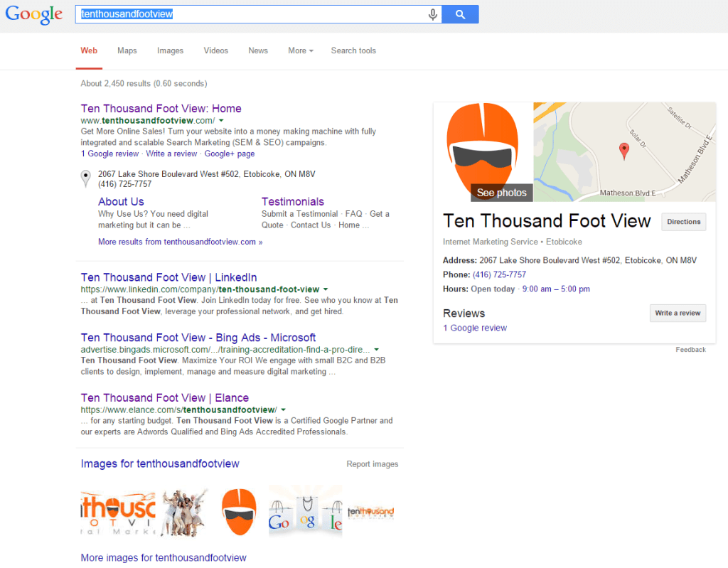This screenshot has width=728, height=568.
Task: Click the Internet Marketing Service category text
Action: coord(491,242)
